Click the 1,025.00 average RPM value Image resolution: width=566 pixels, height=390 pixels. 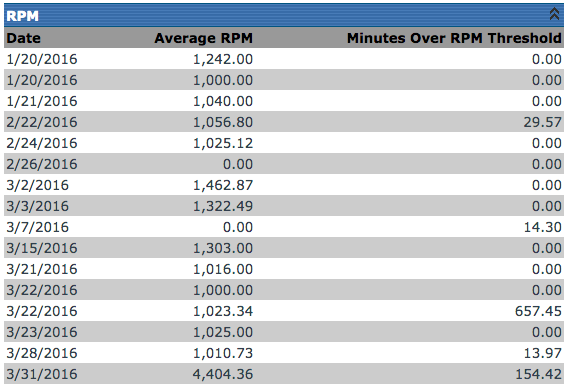click(x=223, y=332)
